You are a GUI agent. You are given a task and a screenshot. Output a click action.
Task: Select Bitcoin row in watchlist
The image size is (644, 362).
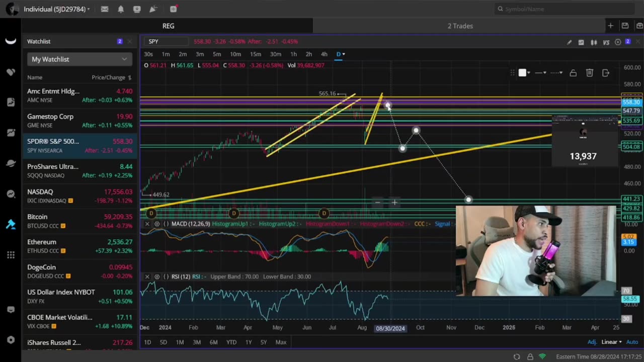[79, 221]
